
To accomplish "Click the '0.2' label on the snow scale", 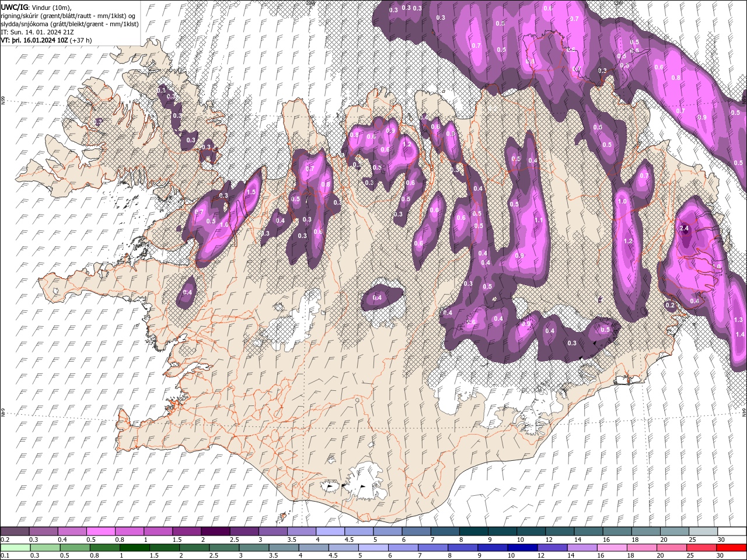I will (5, 540).
